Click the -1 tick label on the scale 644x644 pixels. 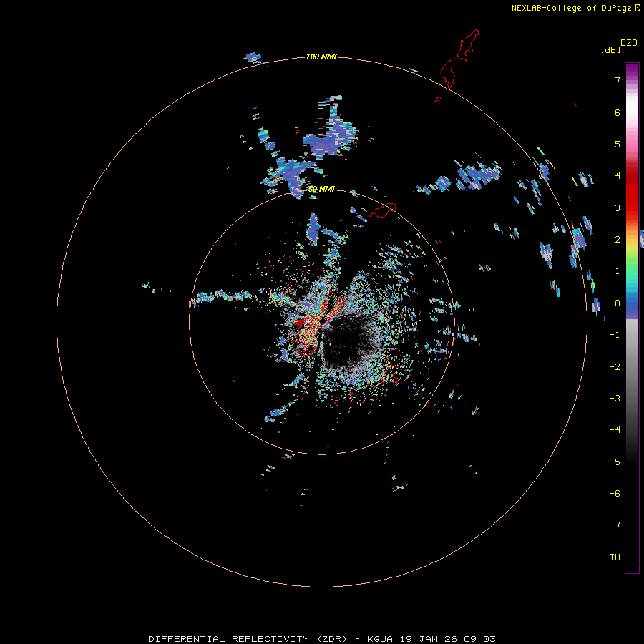coord(615,335)
